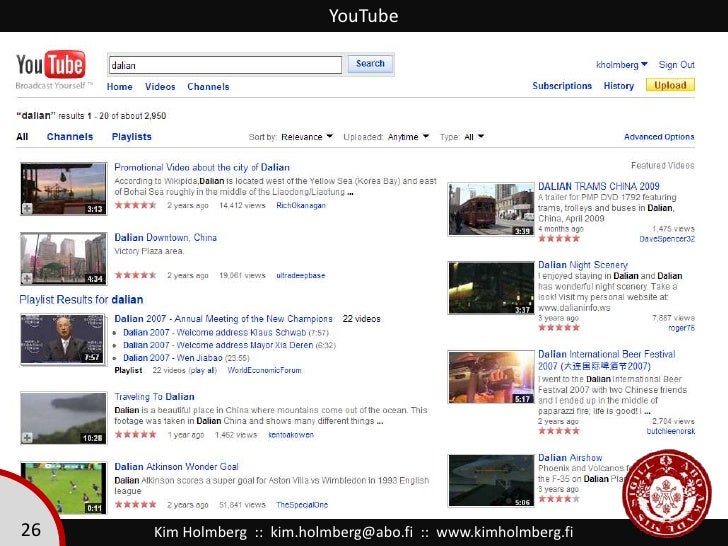Click the Sign Out link
The image size is (728, 546).
coord(677,65)
